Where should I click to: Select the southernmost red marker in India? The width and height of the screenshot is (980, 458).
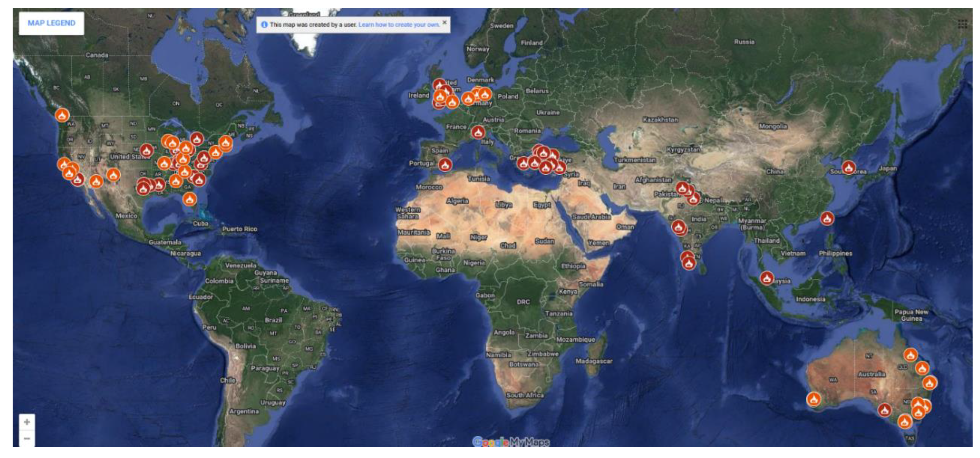(x=689, y=263)
